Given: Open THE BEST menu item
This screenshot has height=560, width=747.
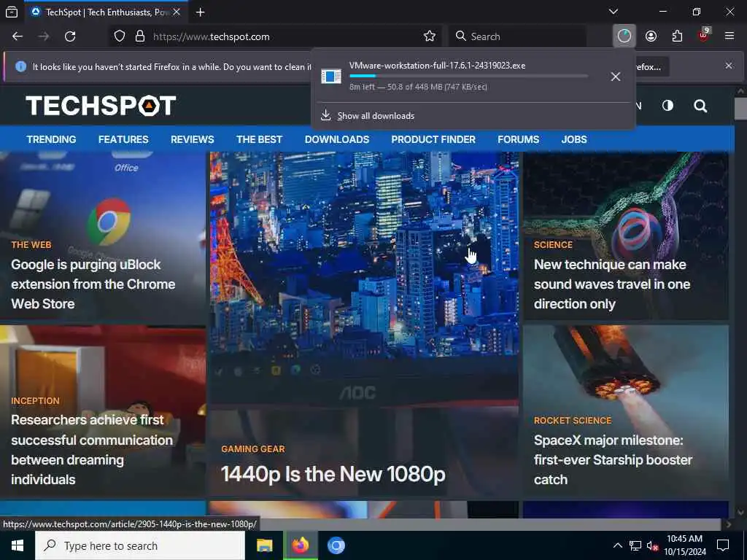Looking at the screenshot, I should pyautogui.click(x=259, y=139).
